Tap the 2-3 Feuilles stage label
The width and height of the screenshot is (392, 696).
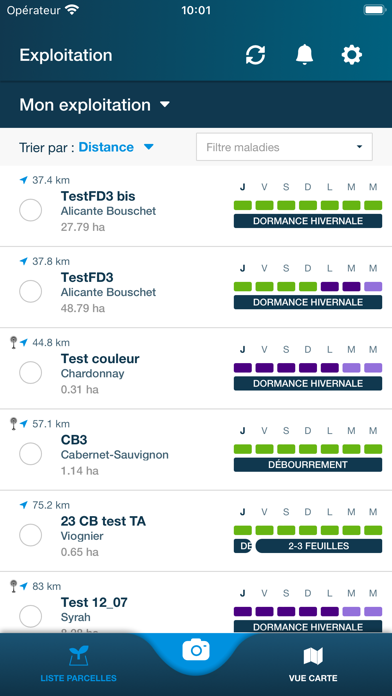319,546
